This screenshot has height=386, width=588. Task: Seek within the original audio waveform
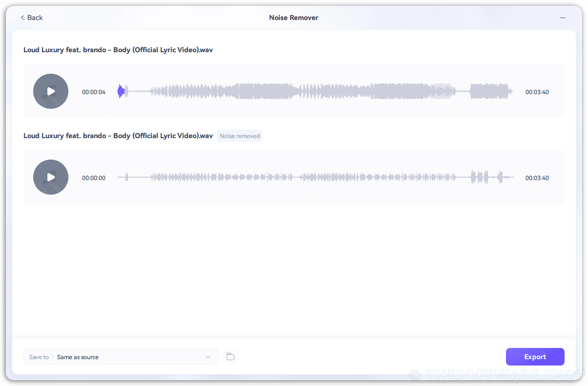tap(315, 91)
